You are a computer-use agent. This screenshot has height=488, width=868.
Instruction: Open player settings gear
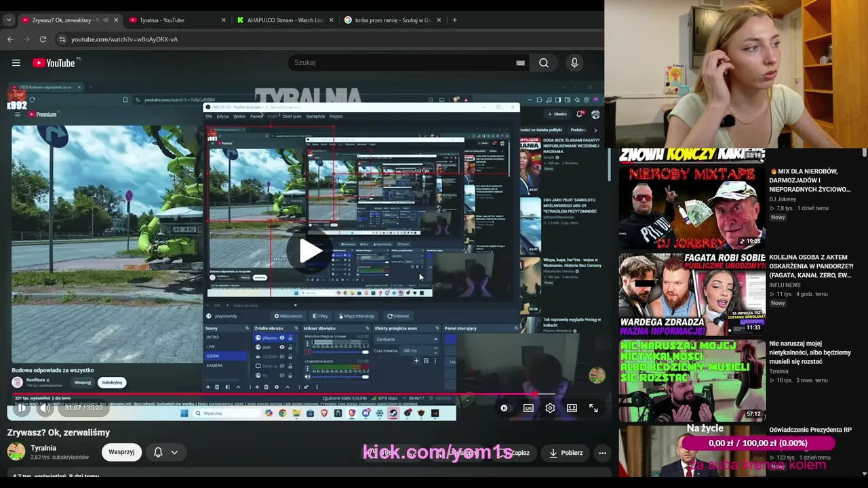tap(550, 408)
